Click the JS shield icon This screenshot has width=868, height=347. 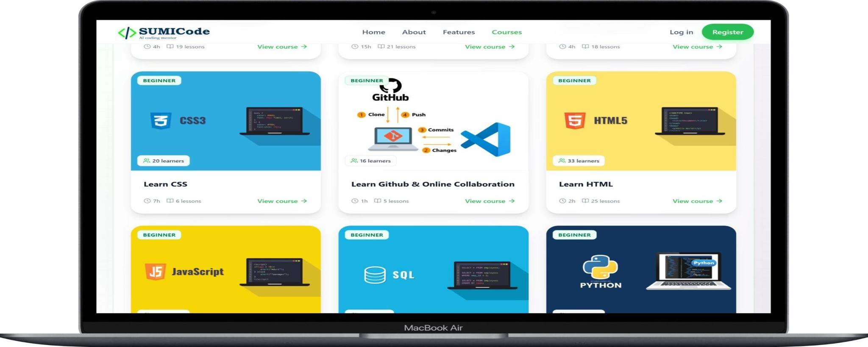(155, 272)
